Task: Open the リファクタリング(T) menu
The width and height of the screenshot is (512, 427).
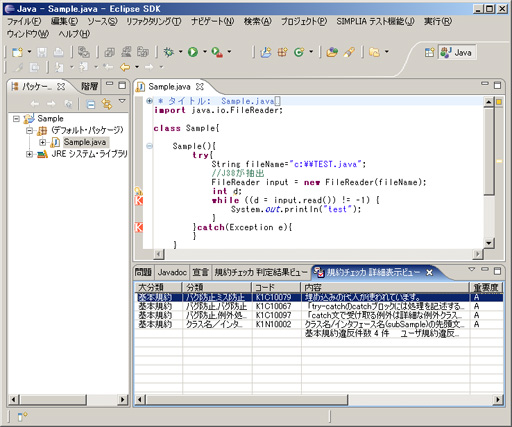Action: click(x=154, y=22)
